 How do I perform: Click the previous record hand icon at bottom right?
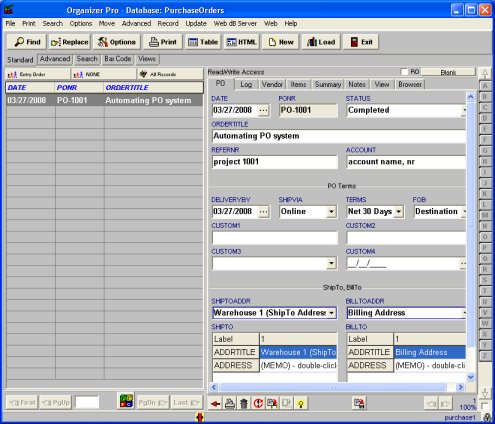pos(431,404)
